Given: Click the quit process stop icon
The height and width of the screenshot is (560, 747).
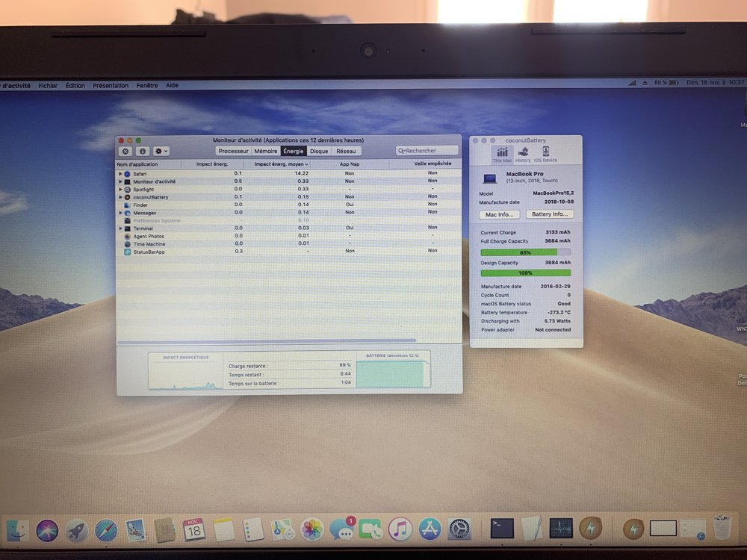Looking at the screenshot, I should (125, 151).
